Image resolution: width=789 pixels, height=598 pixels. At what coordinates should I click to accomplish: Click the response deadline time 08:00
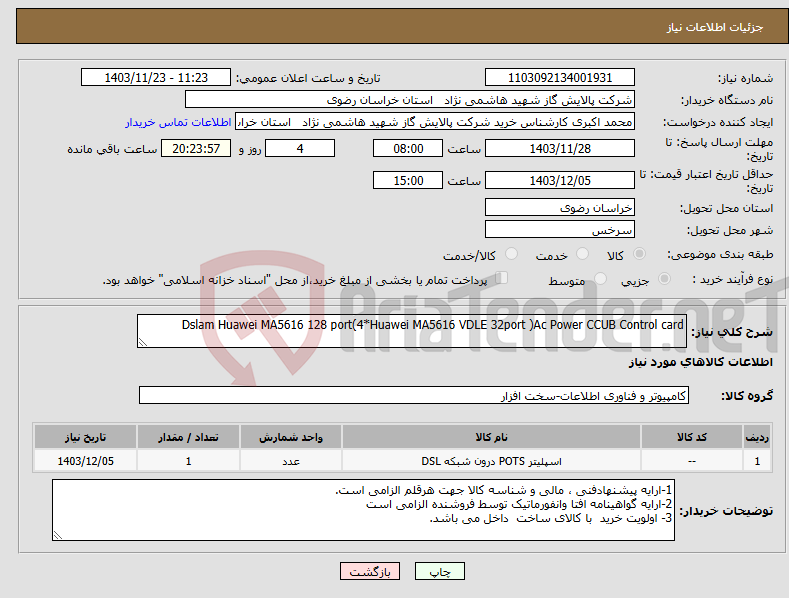tap(408, 148)
